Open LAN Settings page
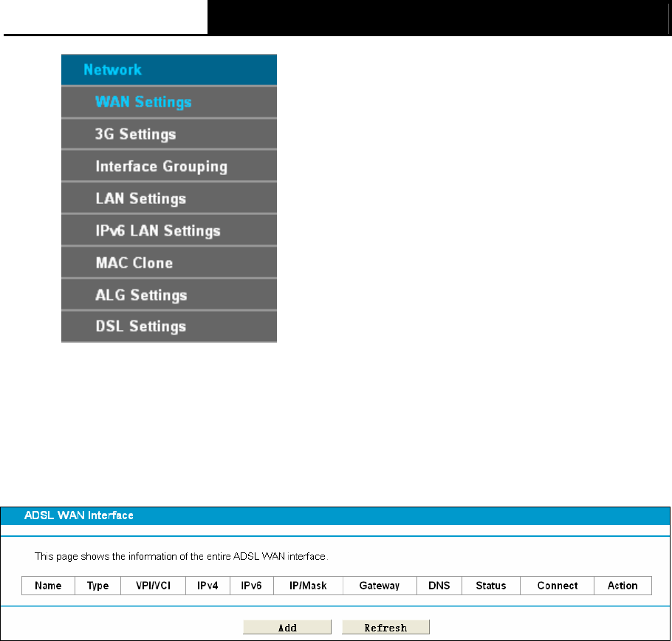Image resolution: width=672 pixels, height=641 pixels. click(x=169, y=199)
